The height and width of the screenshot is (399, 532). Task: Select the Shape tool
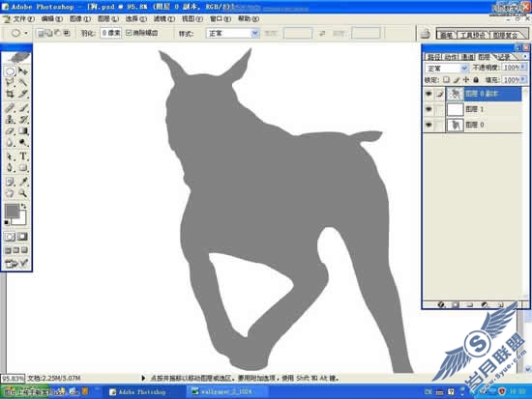click(23, 168)
